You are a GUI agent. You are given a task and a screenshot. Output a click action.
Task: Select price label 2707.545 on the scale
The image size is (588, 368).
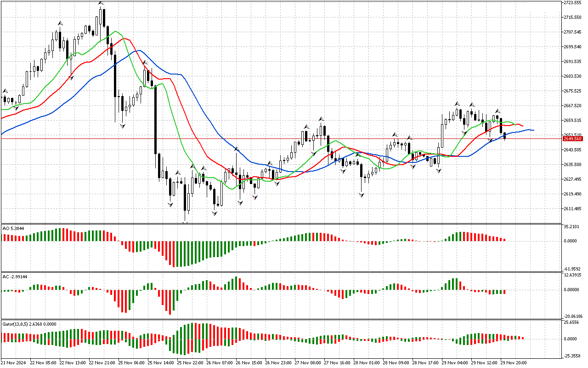[572, 32]
